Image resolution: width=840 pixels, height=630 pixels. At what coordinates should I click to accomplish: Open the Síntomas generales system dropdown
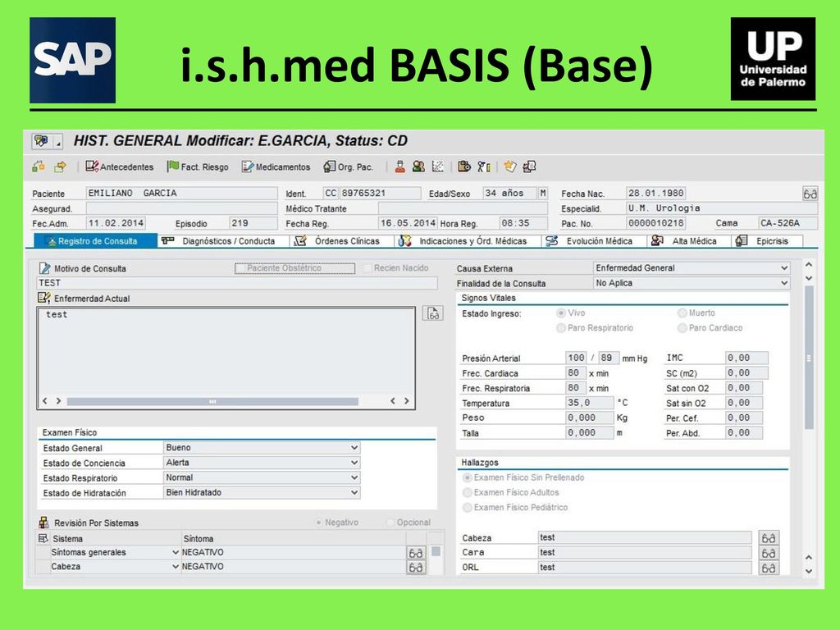(x=176, y=552)
